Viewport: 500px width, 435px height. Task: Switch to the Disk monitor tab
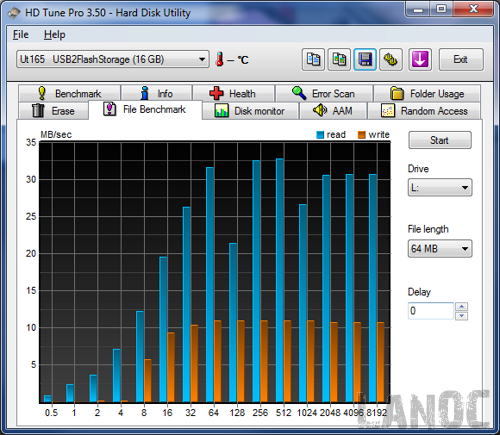(x=250, y=111)
